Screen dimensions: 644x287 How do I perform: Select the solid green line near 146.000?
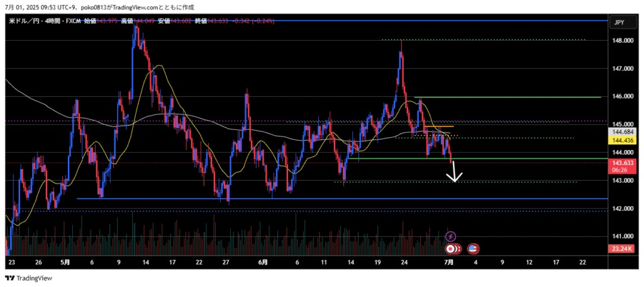tap(503, 97)
